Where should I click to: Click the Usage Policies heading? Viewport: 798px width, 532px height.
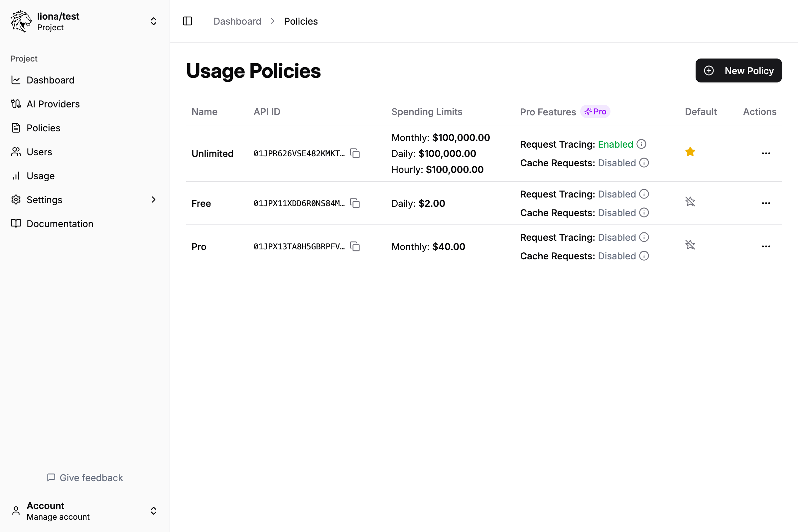click(x=253, y=70)
